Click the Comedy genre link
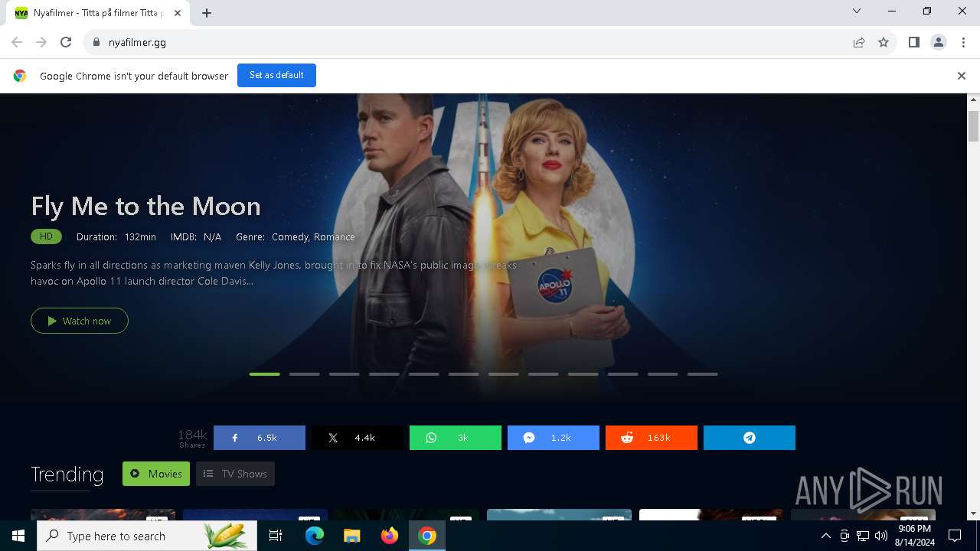 click(x=290, y=237)
